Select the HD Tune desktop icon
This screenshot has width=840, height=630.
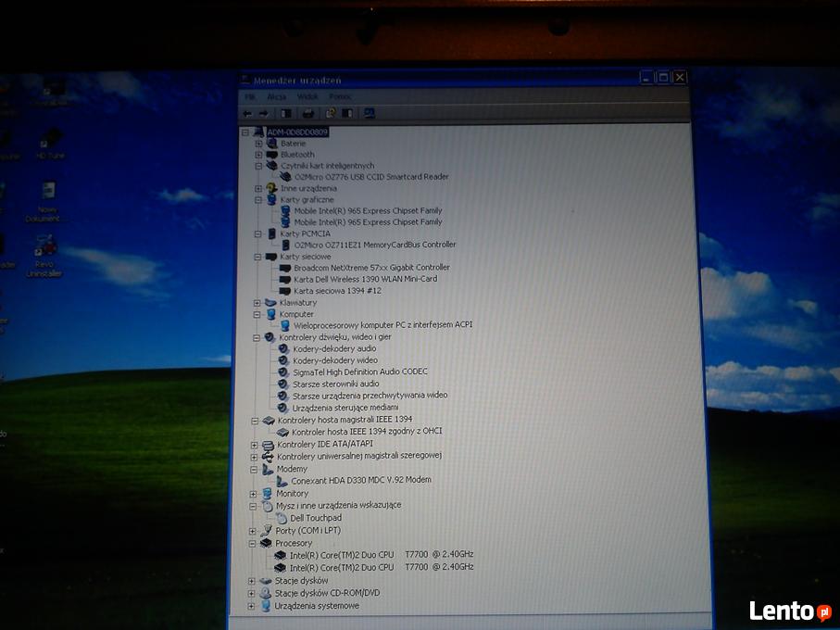50,145
